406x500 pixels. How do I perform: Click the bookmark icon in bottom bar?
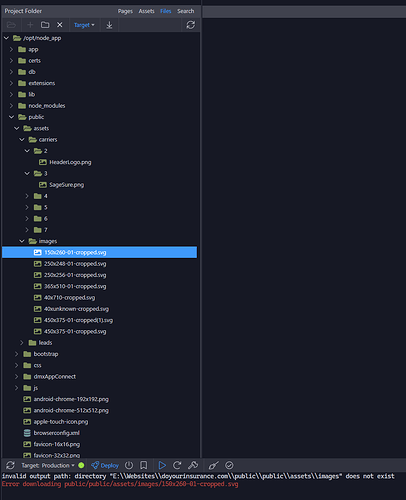(x=144, y=465)
